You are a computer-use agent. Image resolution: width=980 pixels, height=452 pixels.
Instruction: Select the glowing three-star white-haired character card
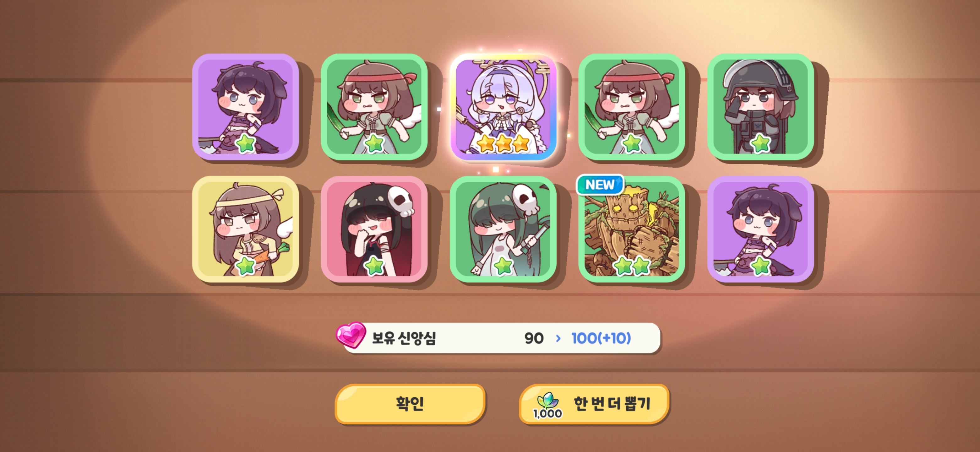503,107
